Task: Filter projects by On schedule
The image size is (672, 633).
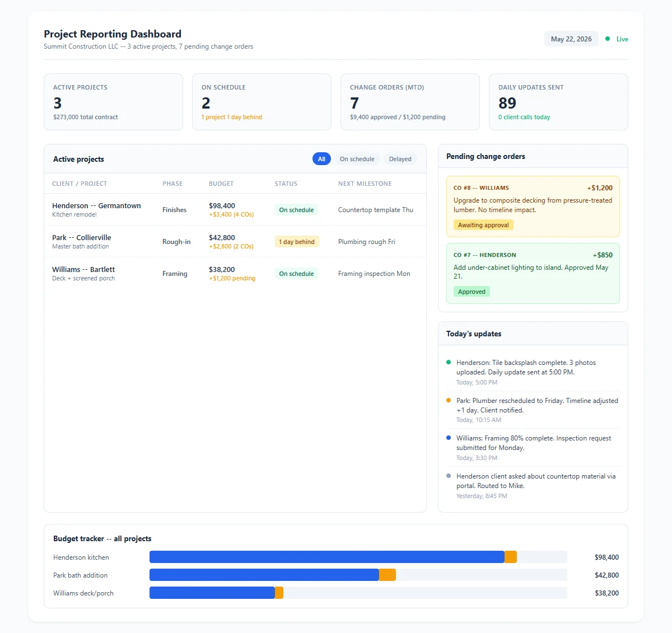Action: pyautogui.click(x=357, y=159)
